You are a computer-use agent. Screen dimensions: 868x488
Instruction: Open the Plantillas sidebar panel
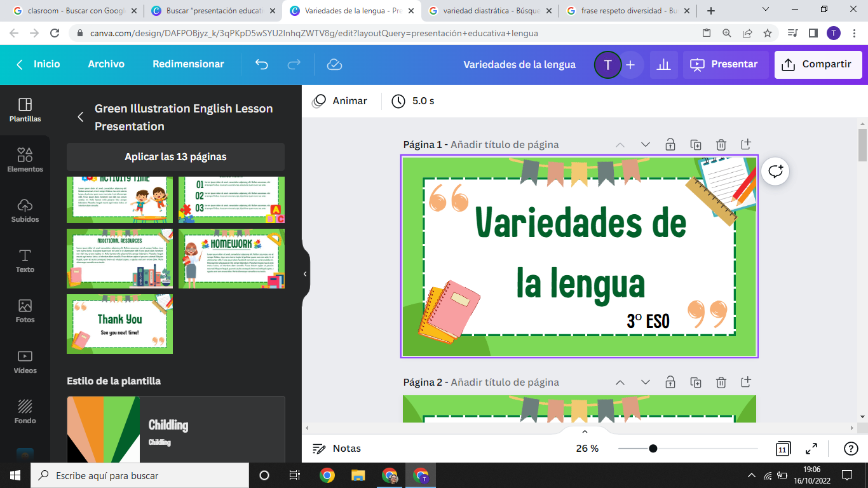tap(25, 110)
